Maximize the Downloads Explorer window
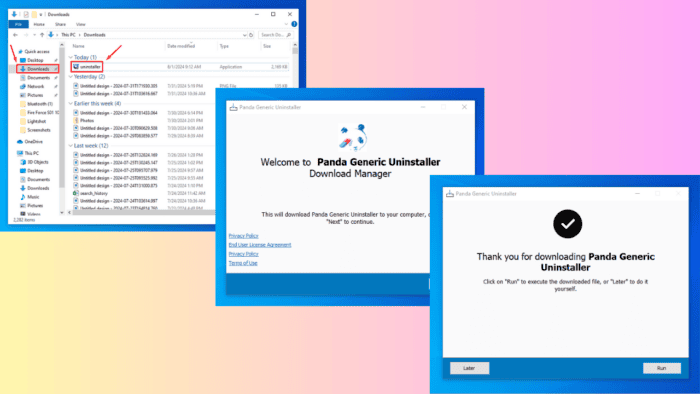The image size is (700, 394). [273, 14]
